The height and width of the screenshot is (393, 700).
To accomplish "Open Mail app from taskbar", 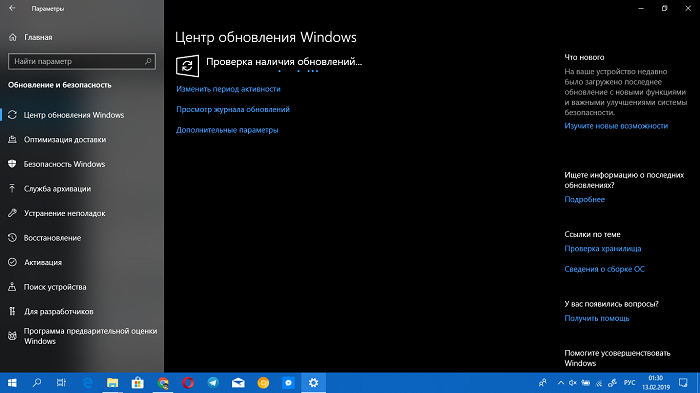I will pos(238,383).
